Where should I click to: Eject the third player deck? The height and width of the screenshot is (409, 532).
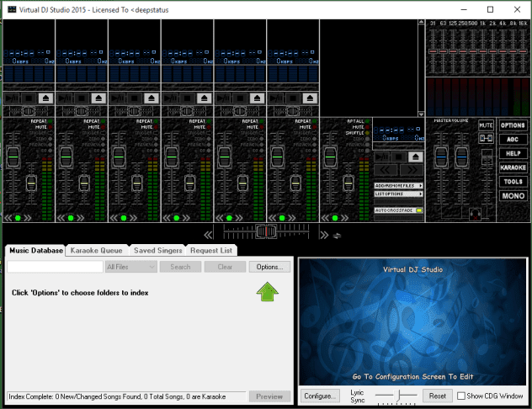point(152,98)
